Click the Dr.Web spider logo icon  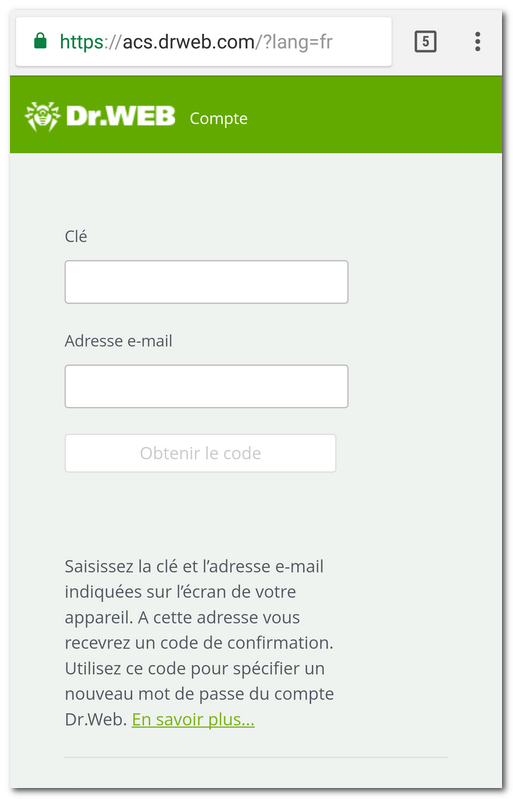(x=42, y=117)
